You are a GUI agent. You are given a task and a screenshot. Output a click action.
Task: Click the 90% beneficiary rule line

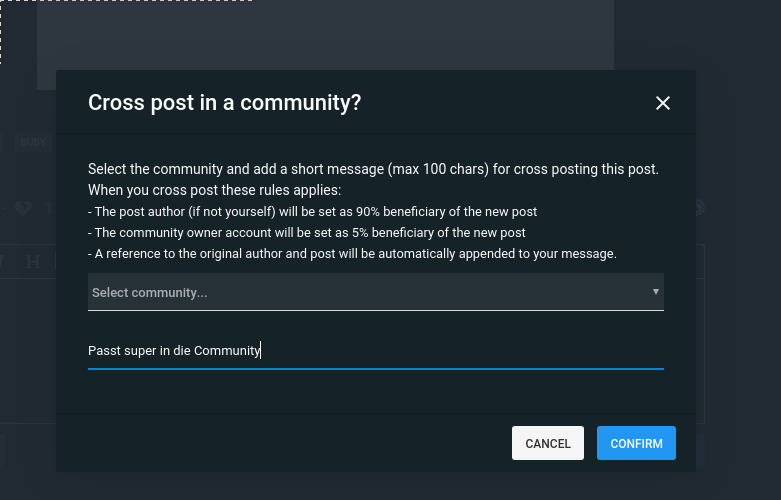pyautogui.click(x=312, y=212)
